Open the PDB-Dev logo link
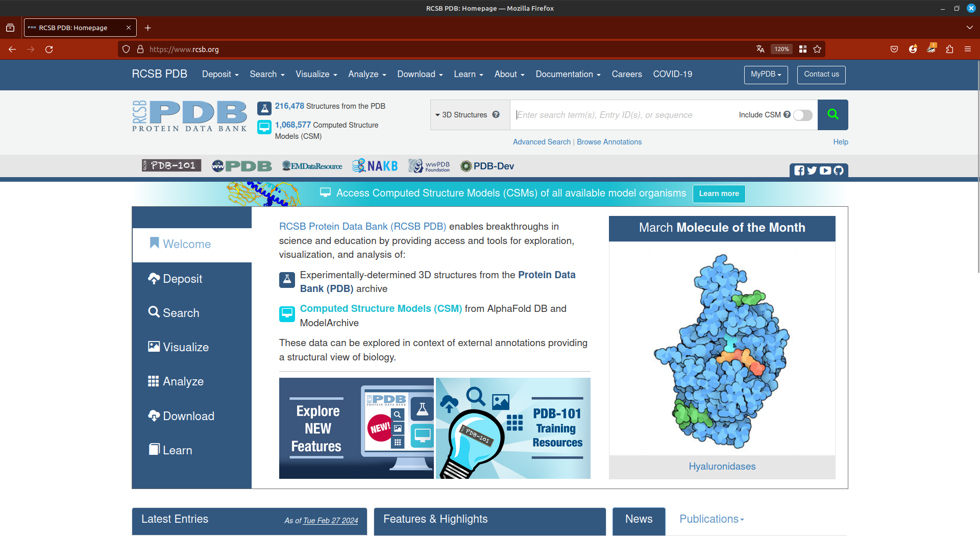 click(x=487, y=166)
